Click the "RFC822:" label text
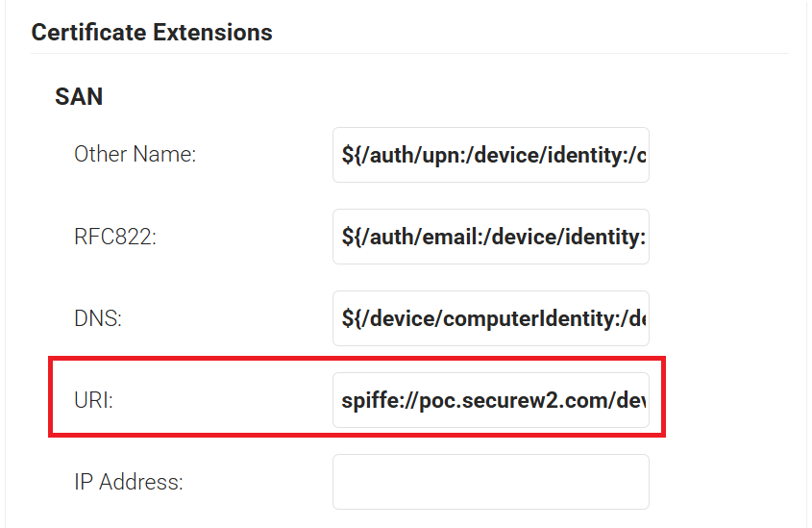The width and height of the screenshot is (812, 528). click(115, 237)
